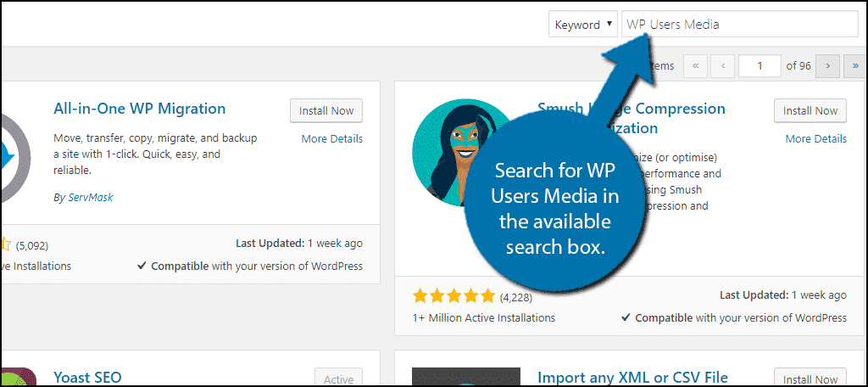The width and height of the screenshot is (868, 387).
Task: Open the ServMask author link
Action: (89, 198)
